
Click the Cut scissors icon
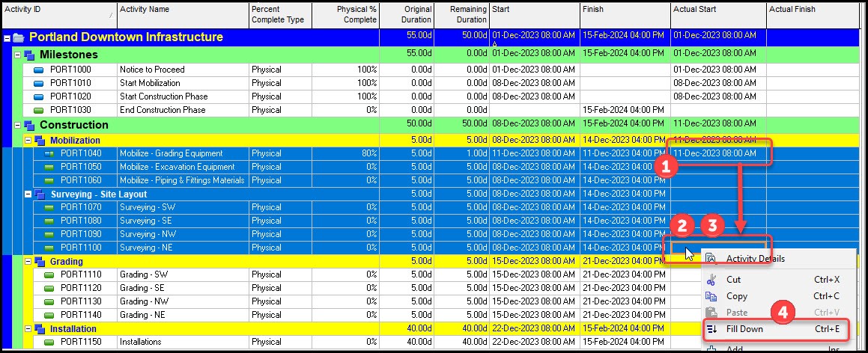[711, 280]
